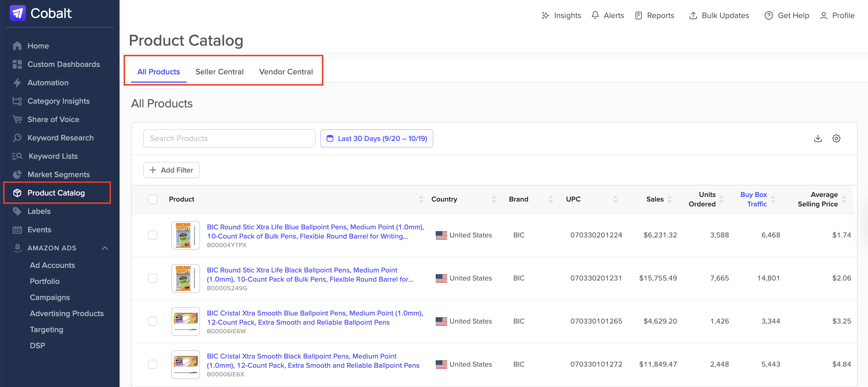Check the B00005249G product row
Image resolution: width=868 pixels, height=387 pixels.
(153, 278)
